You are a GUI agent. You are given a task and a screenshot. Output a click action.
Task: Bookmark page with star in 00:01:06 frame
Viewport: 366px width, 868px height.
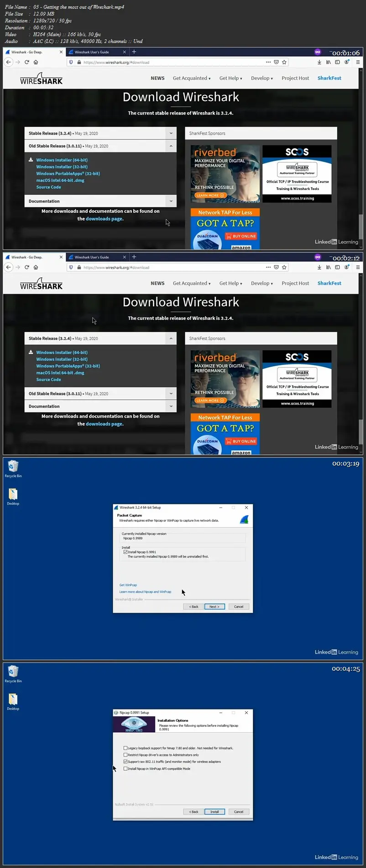pyautogui.click(x=284, y=62)
